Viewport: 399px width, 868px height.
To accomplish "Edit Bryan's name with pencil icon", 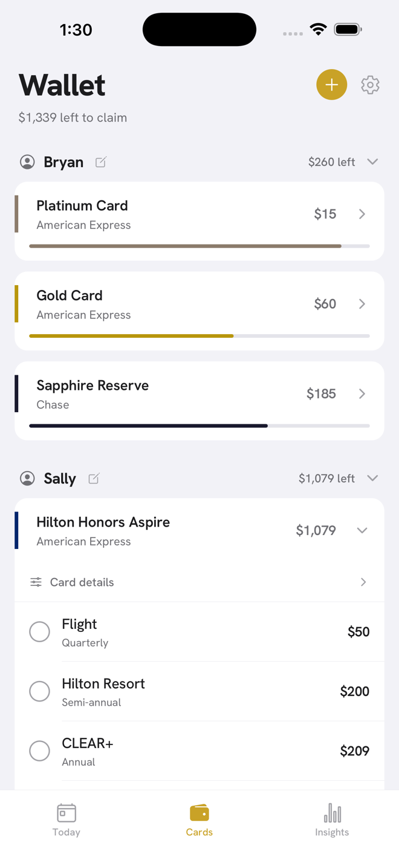I will click(x=101, y=162).
